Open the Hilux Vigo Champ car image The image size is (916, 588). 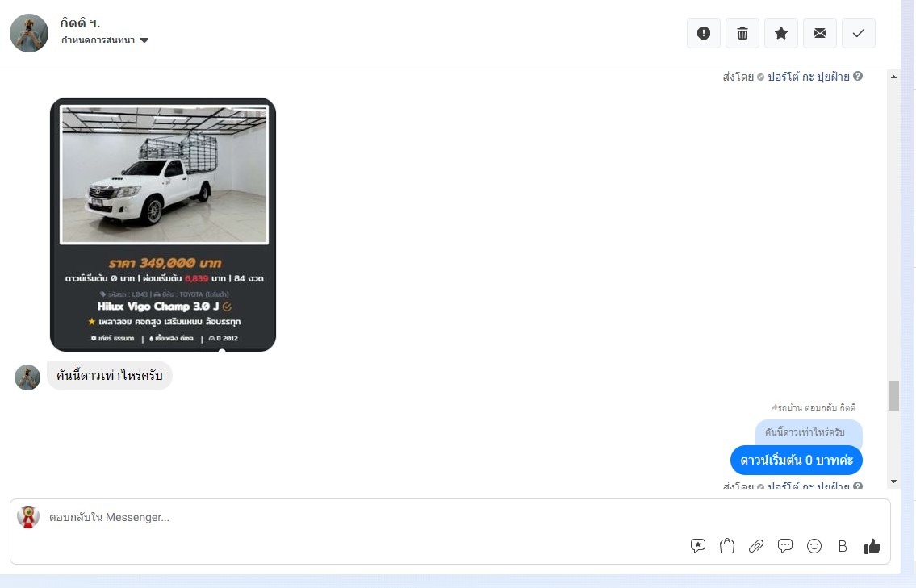163,225
